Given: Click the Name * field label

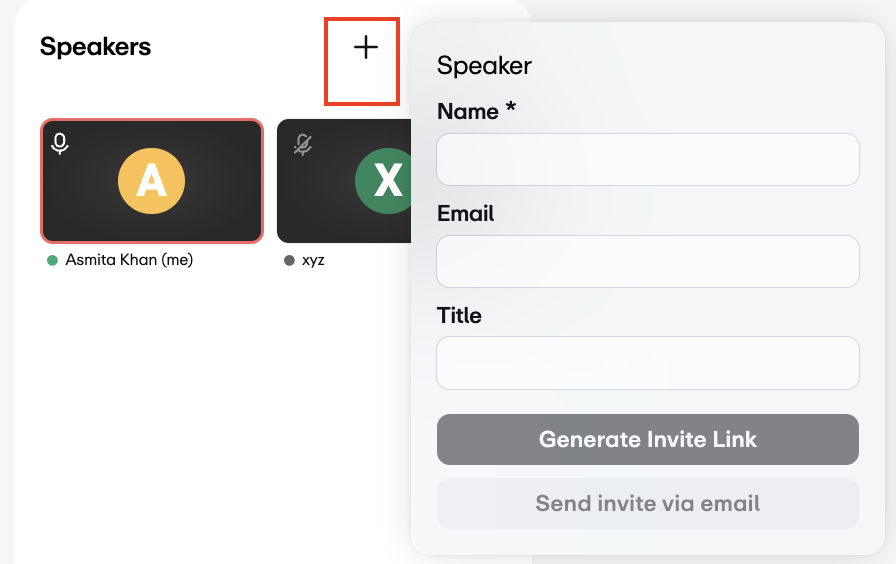Looking at the screenshot, I should tap(477, 111).
